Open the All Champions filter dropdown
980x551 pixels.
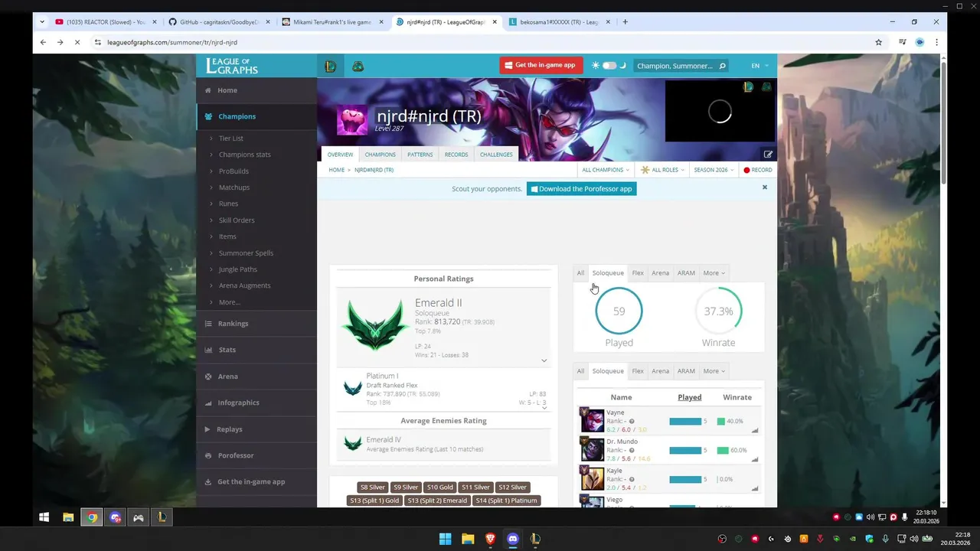[606, 170]
